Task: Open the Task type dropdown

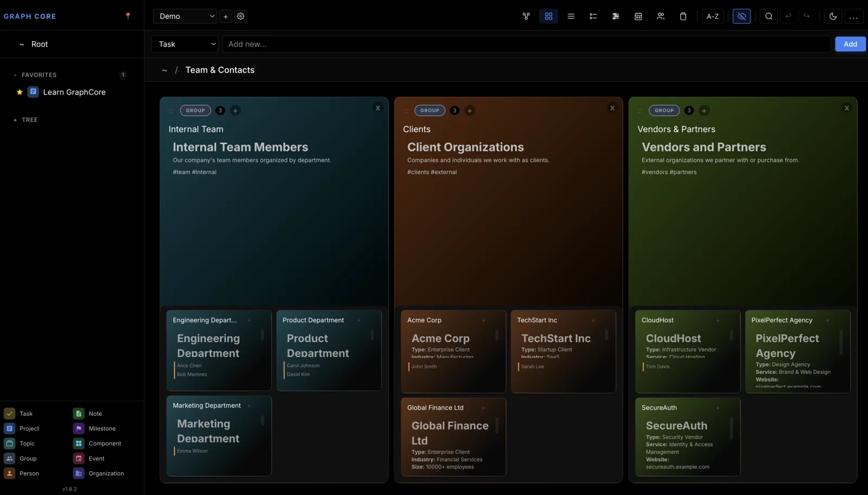Action: pyautogui.click(x=184, y=44)
